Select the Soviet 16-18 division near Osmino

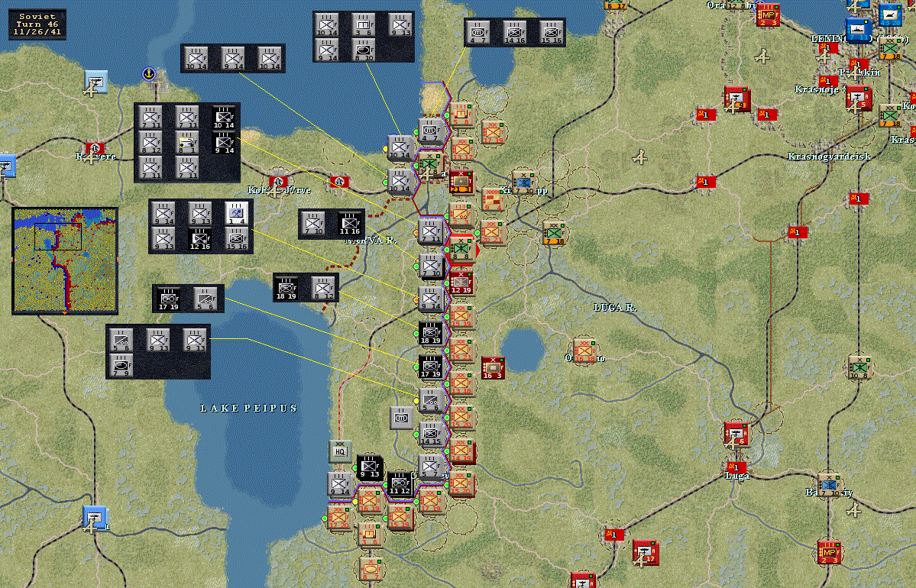click(x=584, y=351)
